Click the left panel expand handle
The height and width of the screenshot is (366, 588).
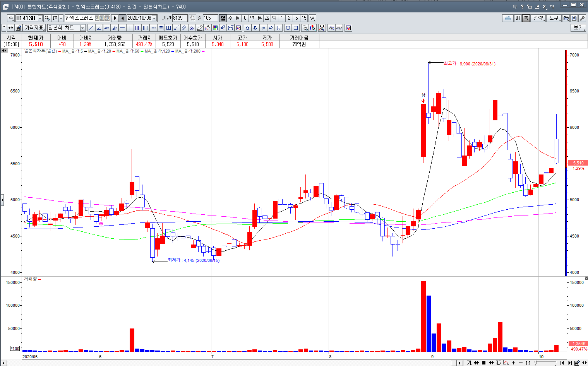(x=2, y=200)
